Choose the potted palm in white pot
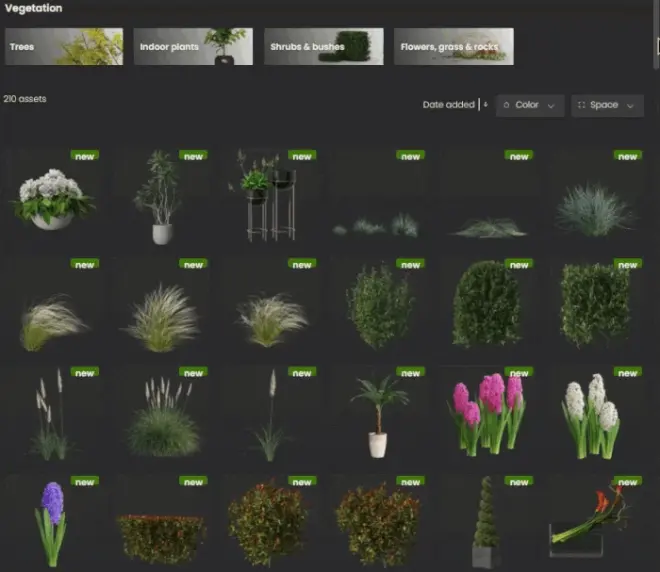 [x=378, y=414]
